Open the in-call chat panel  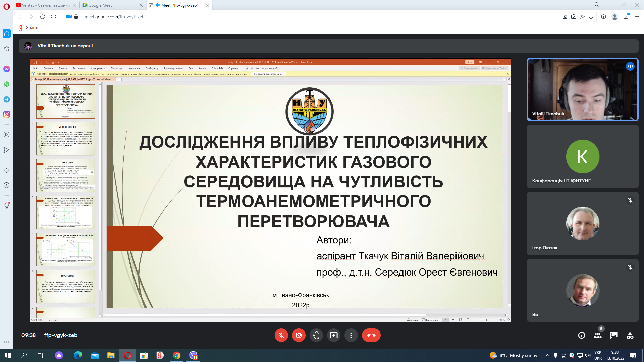pos(613,335)
